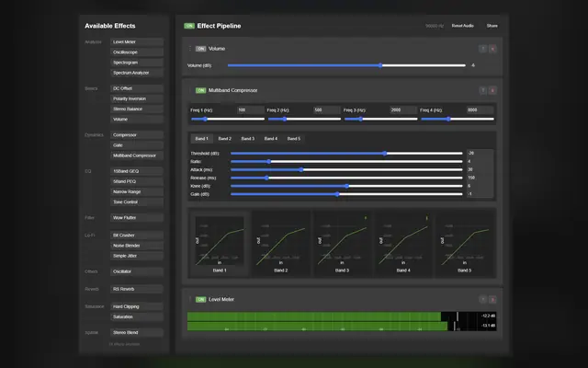Click the help (?) icon on Volume effect
The height and width of the screenshot is (368, 588).
click(x=482, y=49)
